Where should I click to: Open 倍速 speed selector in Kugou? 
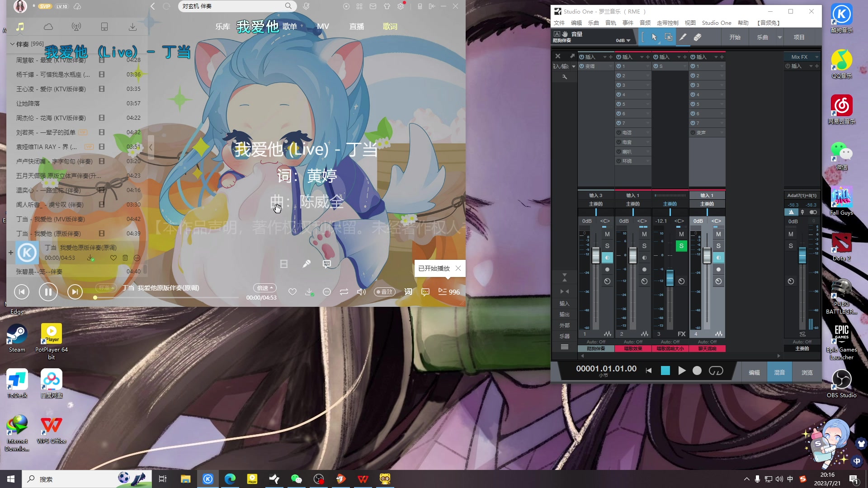[x=265, y=288]
